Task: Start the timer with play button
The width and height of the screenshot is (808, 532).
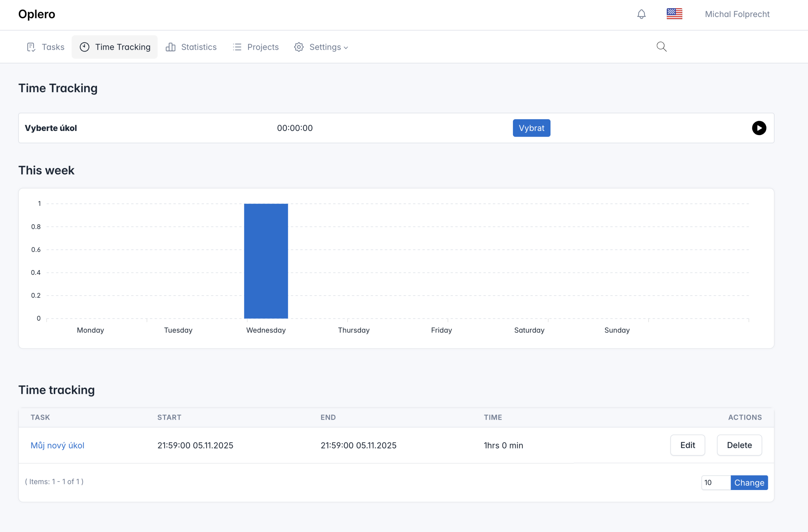Action: pyautogui.click(x=759, y=128)
